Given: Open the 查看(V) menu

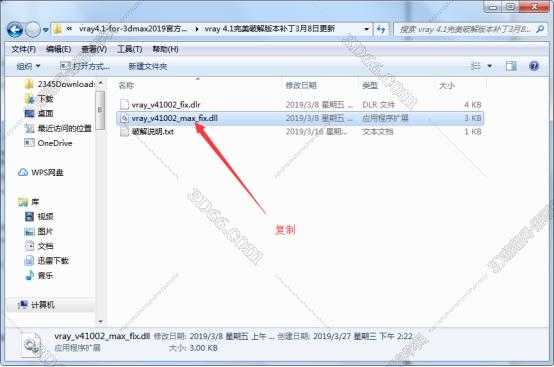Looking at the screenshot, I should click(94, 49).
